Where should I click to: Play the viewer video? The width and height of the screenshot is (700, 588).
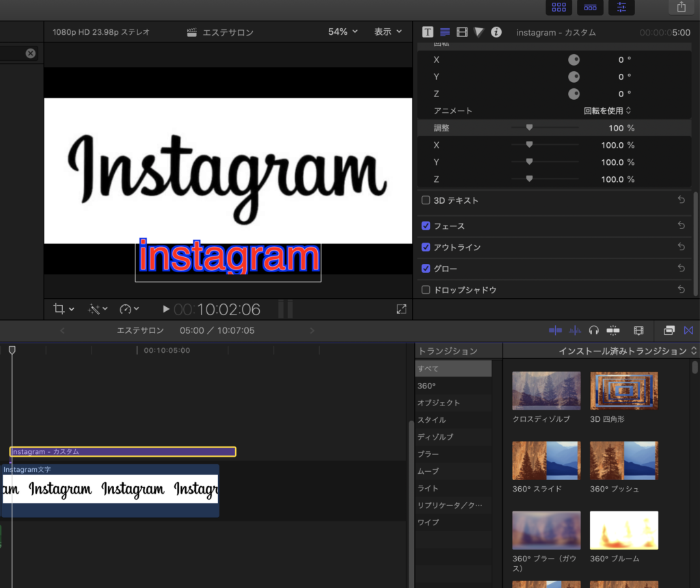(x=165, y=309)
